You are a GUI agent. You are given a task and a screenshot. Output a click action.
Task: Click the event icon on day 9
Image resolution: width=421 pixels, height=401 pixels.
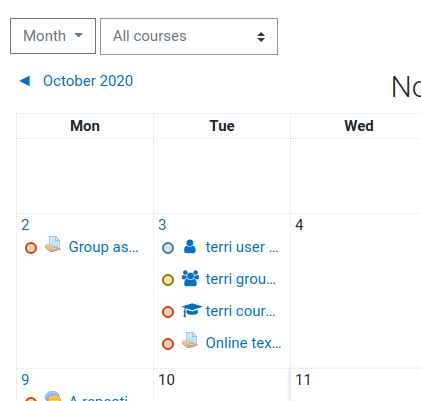(x=53, y=396)
